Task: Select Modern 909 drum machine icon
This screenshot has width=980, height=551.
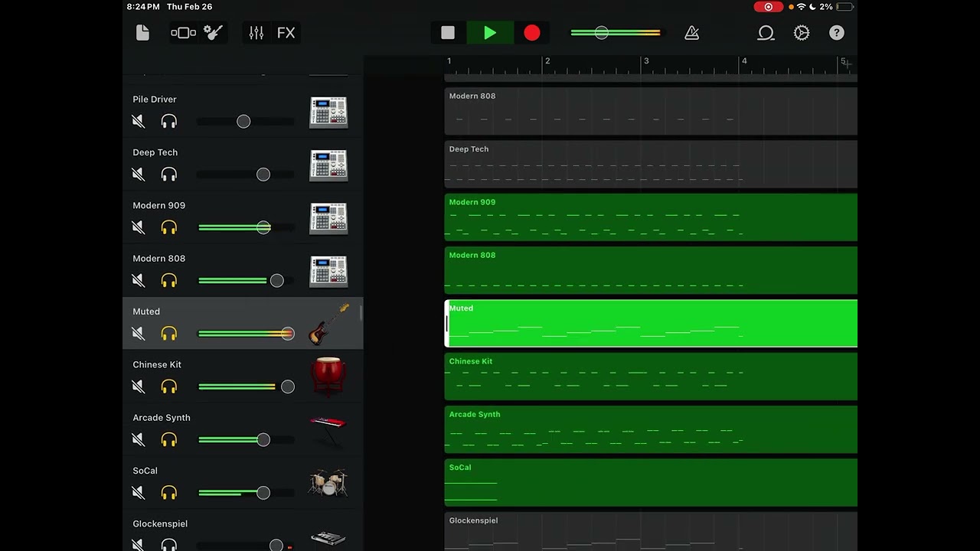Action: coord(328,218)
